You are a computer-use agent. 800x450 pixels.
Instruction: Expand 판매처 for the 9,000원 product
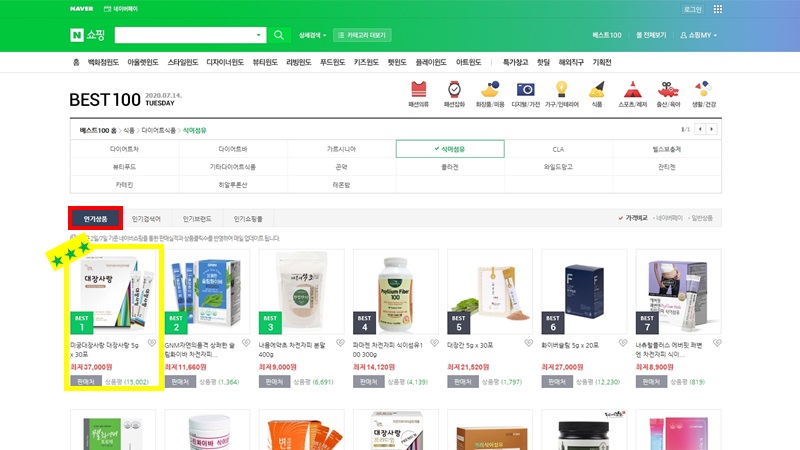(274, 382)
